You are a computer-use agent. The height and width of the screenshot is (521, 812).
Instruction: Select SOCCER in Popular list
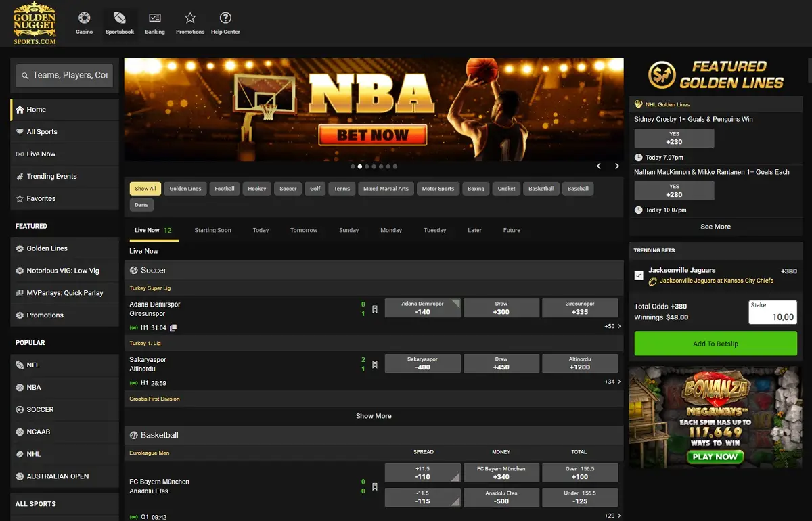pos(65,410)
